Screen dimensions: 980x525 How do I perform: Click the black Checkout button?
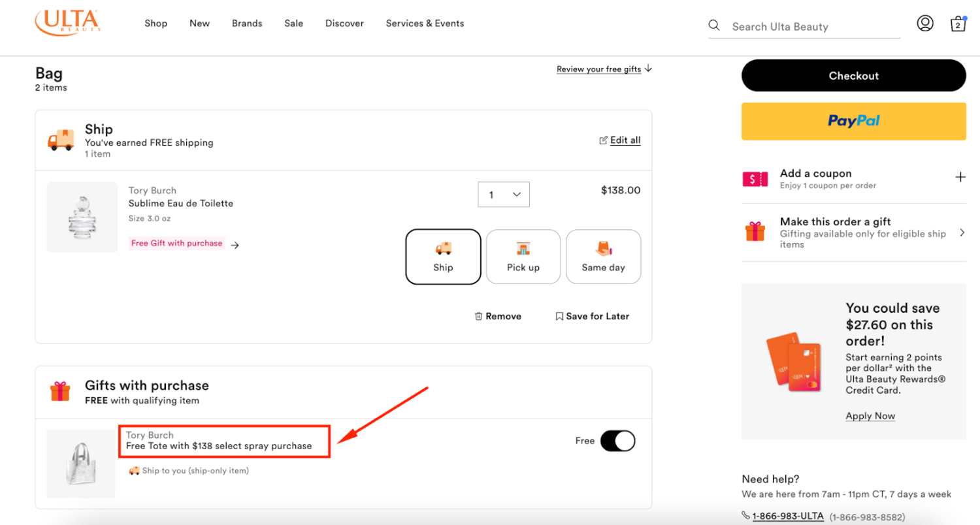tap(853, 76)
